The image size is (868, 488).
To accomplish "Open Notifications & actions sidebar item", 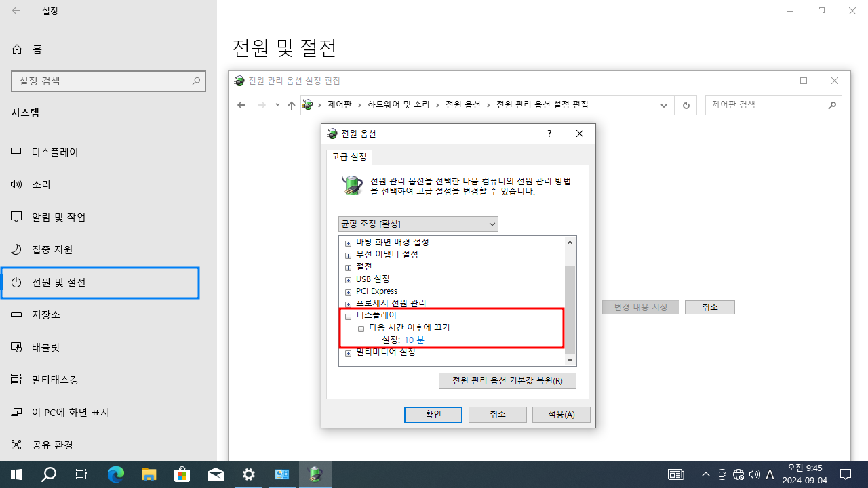I will (x=48, y=217).
